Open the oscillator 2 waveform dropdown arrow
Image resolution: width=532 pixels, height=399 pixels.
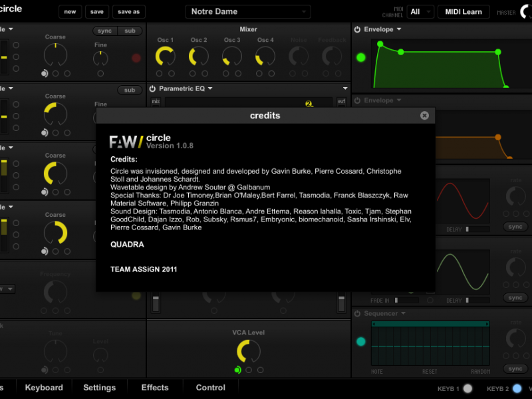pos(11,88)
